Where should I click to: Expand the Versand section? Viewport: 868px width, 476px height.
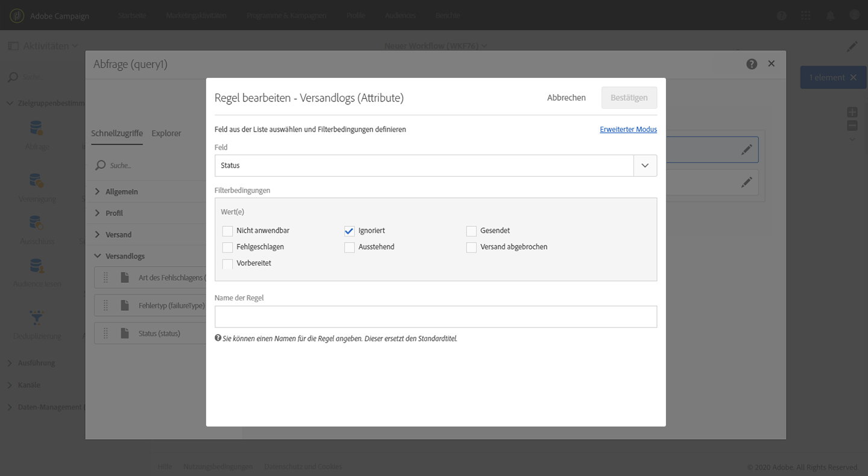(98, 235)
